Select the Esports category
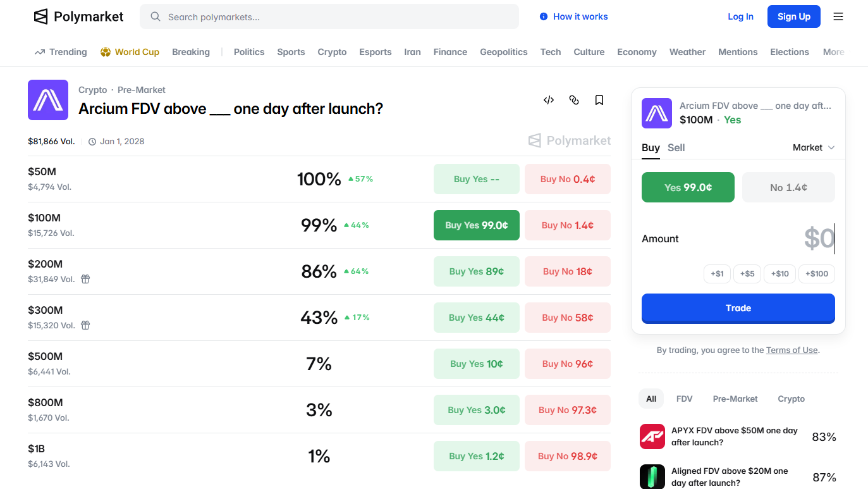Viewport: 868px width, 489px height. click(376, 52)
